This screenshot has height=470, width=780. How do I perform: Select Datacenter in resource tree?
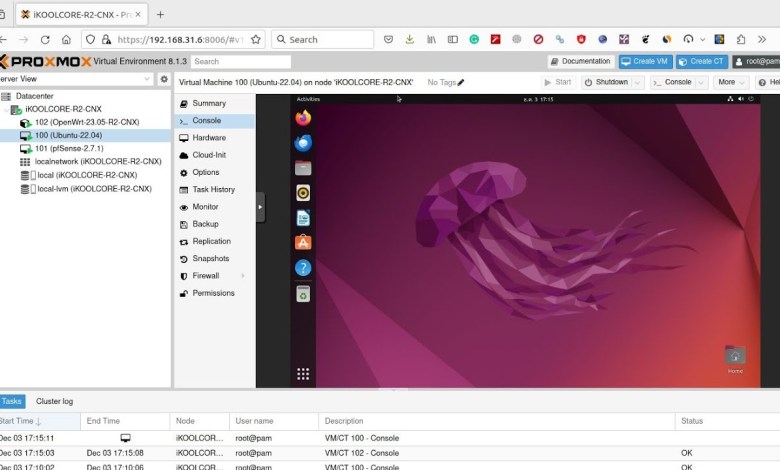tap(34, 96)
